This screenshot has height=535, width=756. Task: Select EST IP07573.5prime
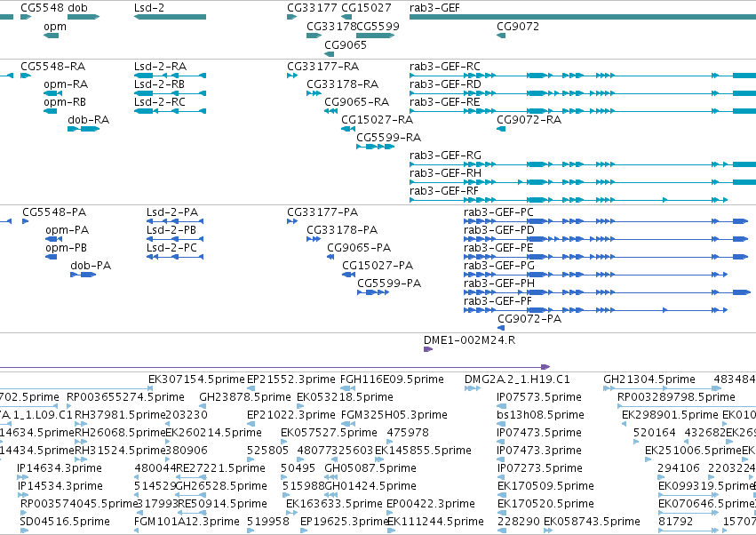539,397
